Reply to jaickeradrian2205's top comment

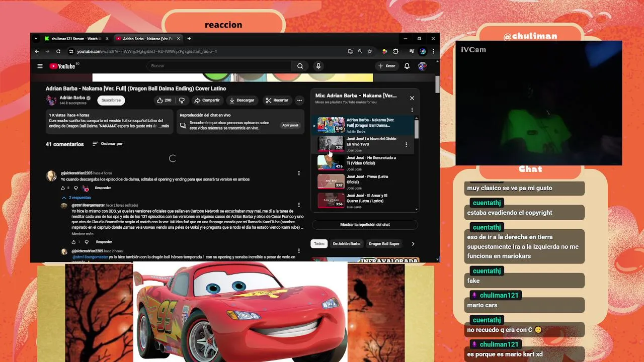coord(103,188)
